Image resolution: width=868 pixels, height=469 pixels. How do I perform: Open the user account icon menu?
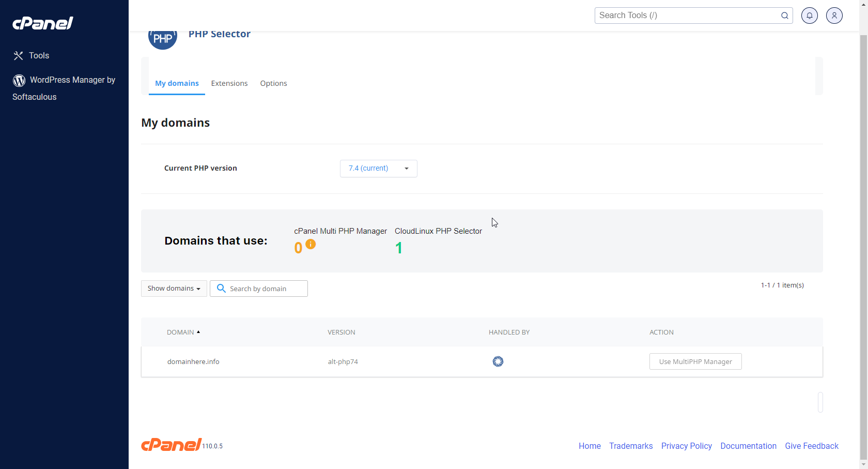point(834,16)
